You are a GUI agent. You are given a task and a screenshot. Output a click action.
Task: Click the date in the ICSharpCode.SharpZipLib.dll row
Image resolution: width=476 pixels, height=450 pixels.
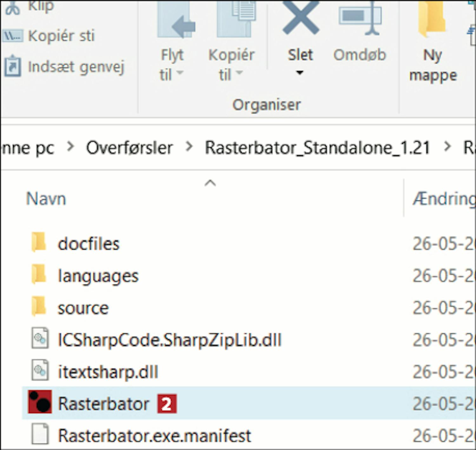pos(444,340)
